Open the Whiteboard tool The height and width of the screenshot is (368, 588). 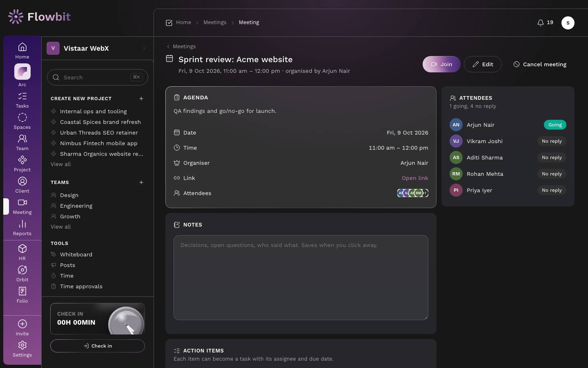[76, 254]
